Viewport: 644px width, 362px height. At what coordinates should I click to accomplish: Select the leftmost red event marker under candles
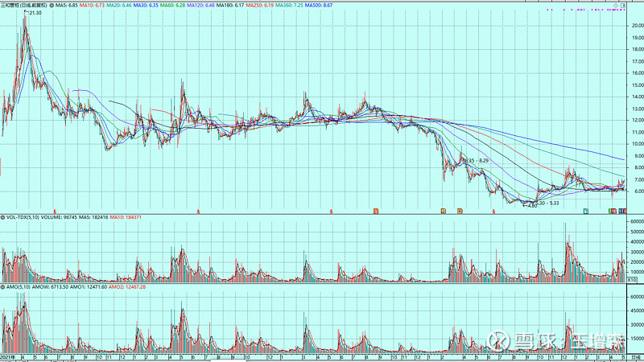click(54, 211)
